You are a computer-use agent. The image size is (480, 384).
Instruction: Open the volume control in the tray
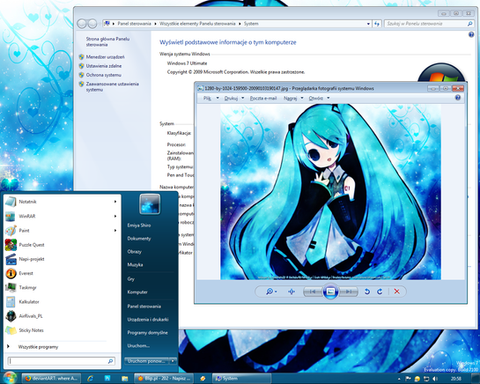pos(435,379)
